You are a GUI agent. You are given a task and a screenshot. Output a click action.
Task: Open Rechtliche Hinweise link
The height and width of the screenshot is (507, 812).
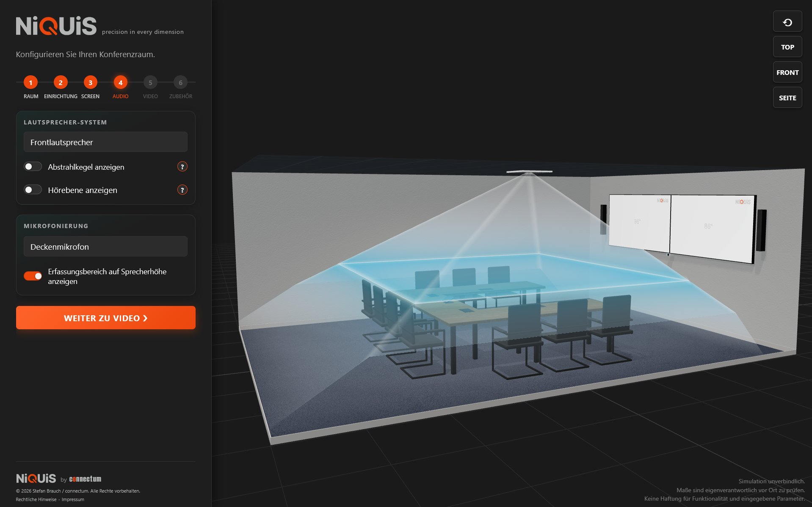[36, 499]
